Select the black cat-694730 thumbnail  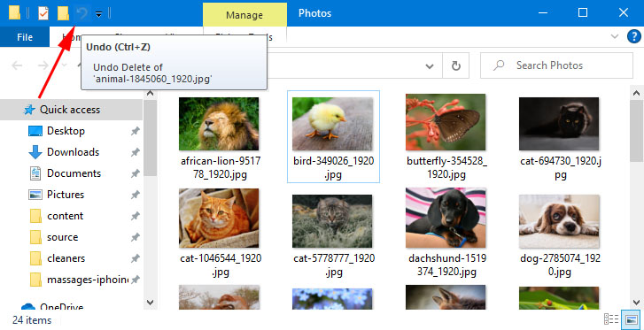(559, 124)
